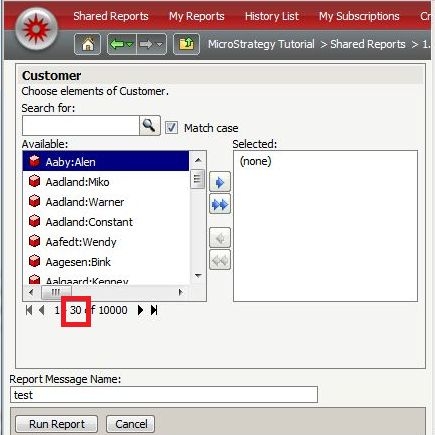Screen dimensions: 435x435
Task: Add selected customer with the single blue arrow
Action: coord(220,182)
